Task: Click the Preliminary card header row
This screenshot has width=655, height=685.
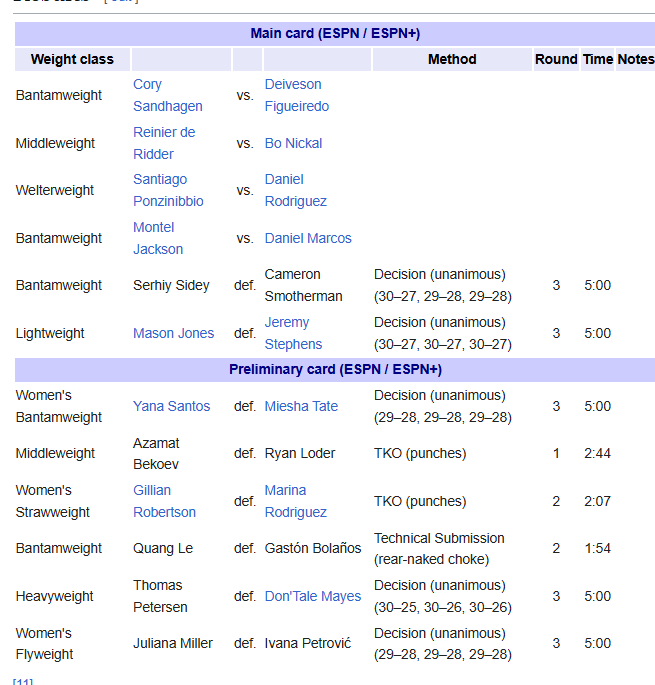Action: pyautogui.click(x=334, y=369)
